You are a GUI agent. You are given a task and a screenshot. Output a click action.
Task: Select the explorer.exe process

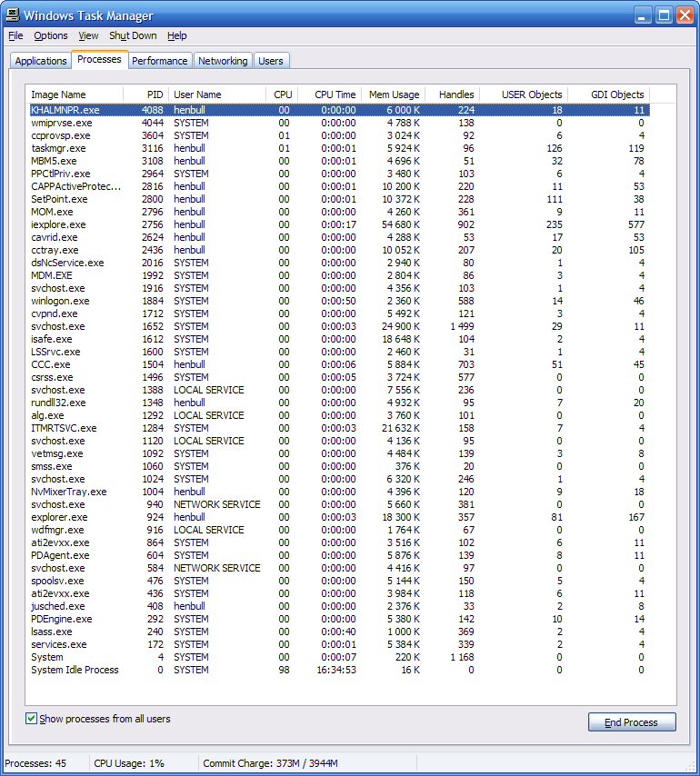tap(339, 517)
